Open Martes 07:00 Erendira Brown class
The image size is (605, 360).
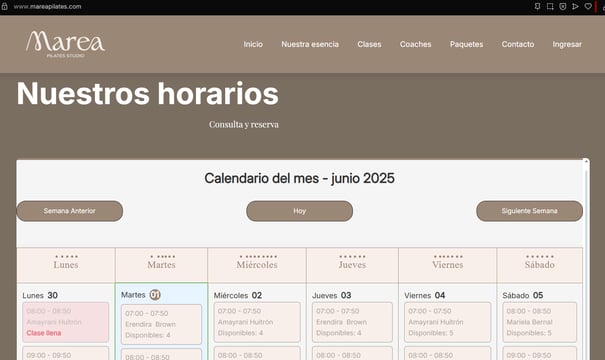(x=161, y=325)
